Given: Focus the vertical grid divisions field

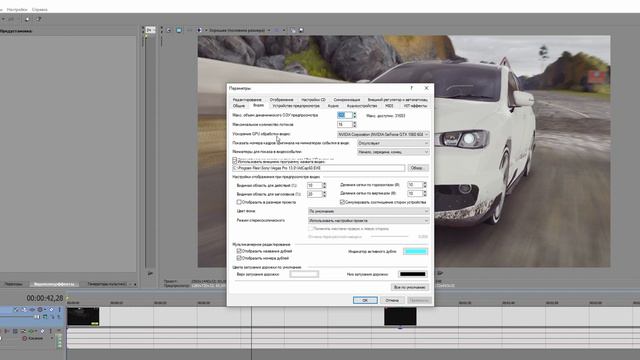Looking at the screenshot, I should click(x=415, y=193).
